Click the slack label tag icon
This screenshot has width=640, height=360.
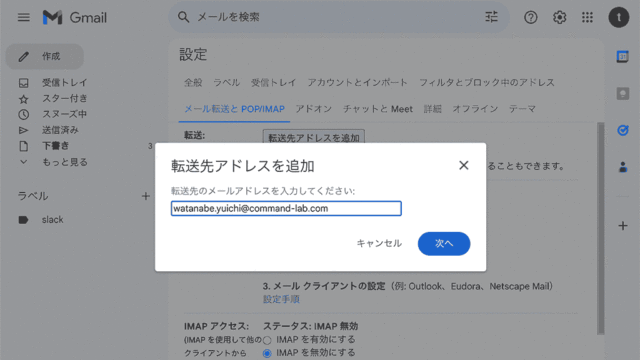pyautogui.click(x=23, y=220)
